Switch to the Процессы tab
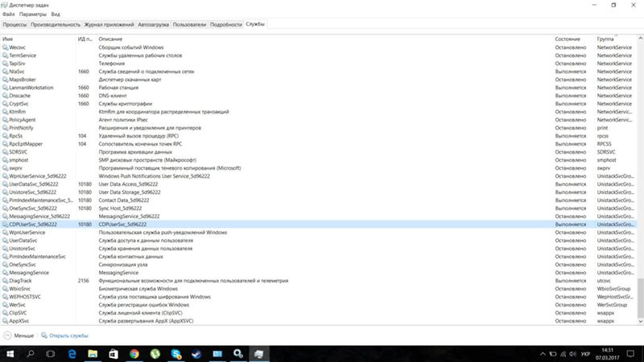This screenshot has height=362, width=644. pos(14,25)
